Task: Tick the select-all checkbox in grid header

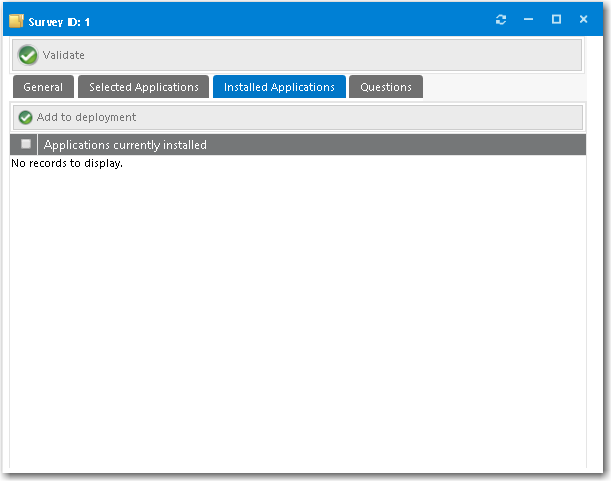Action: tap(26, 145)
